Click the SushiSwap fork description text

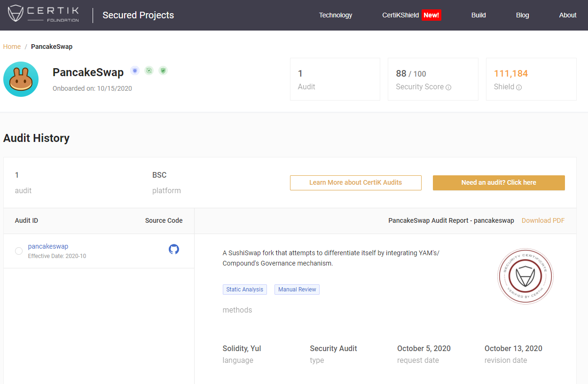click(x=331, y=258)
